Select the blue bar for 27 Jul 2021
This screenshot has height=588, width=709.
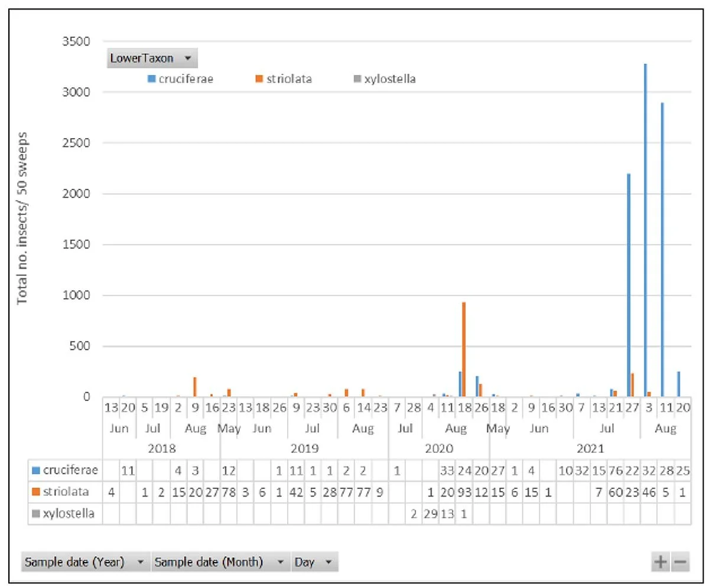pos(629,283)
